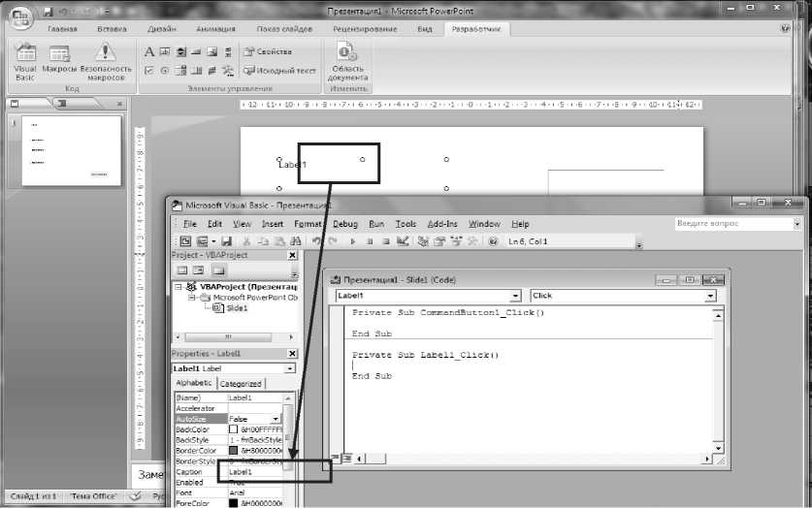Open the Анимация ribbon tab
The width and height of the screenshot is (812, 508).
216,29
